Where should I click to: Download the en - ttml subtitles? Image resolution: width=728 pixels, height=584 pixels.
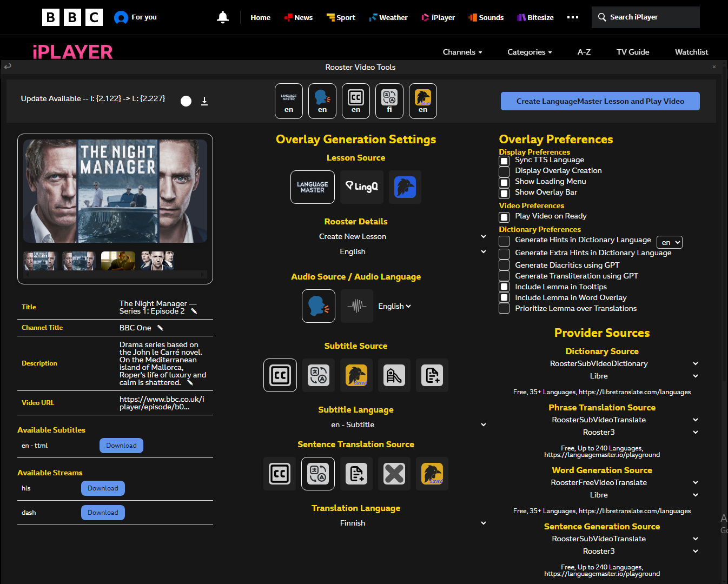click(x=121, y=446)
